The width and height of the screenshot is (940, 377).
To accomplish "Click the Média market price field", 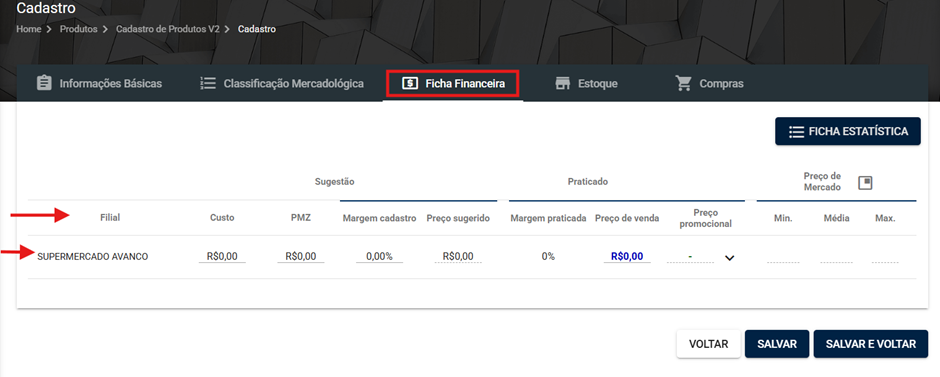I will coord(836,257).
